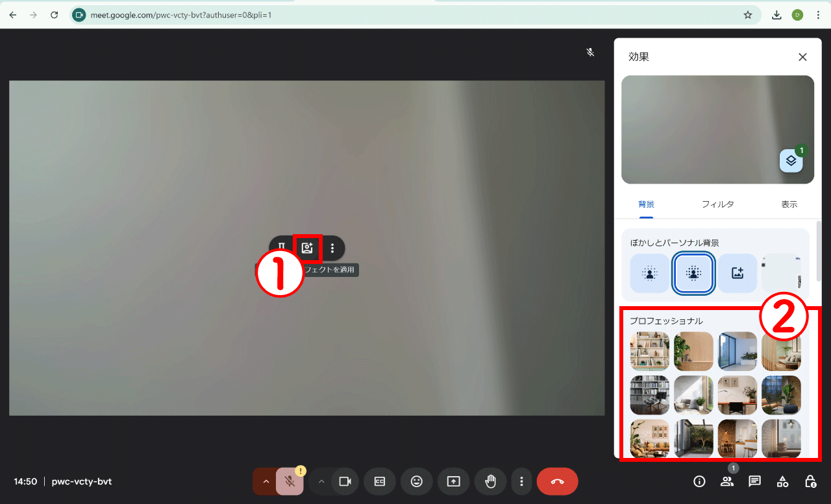Open visual effects from the self-view overlay
Viewport: 831px width, 504px height.
coord(307,248)
